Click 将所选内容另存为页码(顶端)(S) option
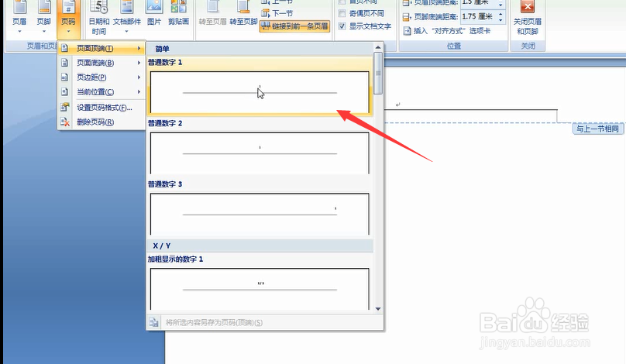 click(214, 322)
